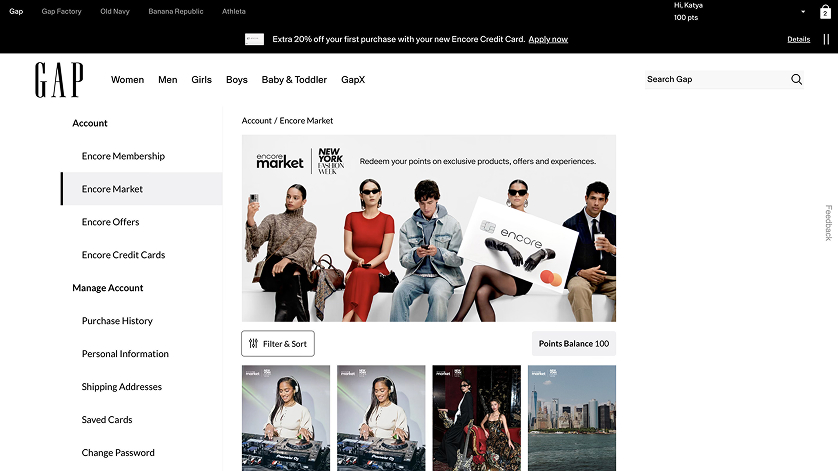Open the Details link in promo bar

(x=798, y=39)
